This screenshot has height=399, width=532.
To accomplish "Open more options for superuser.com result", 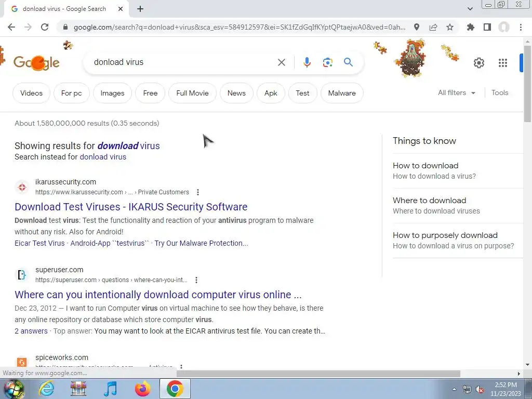I will [x=196, y=280].
